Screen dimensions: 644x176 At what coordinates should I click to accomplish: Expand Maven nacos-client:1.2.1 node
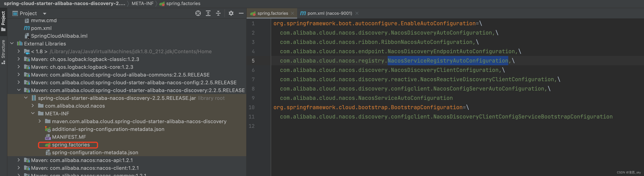click(x=19, y=168)
